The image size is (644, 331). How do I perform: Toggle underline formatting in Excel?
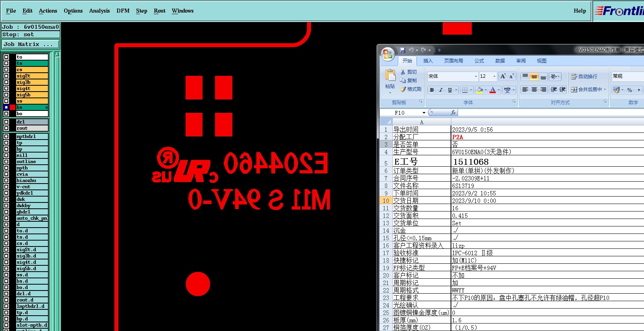[450, 90]
